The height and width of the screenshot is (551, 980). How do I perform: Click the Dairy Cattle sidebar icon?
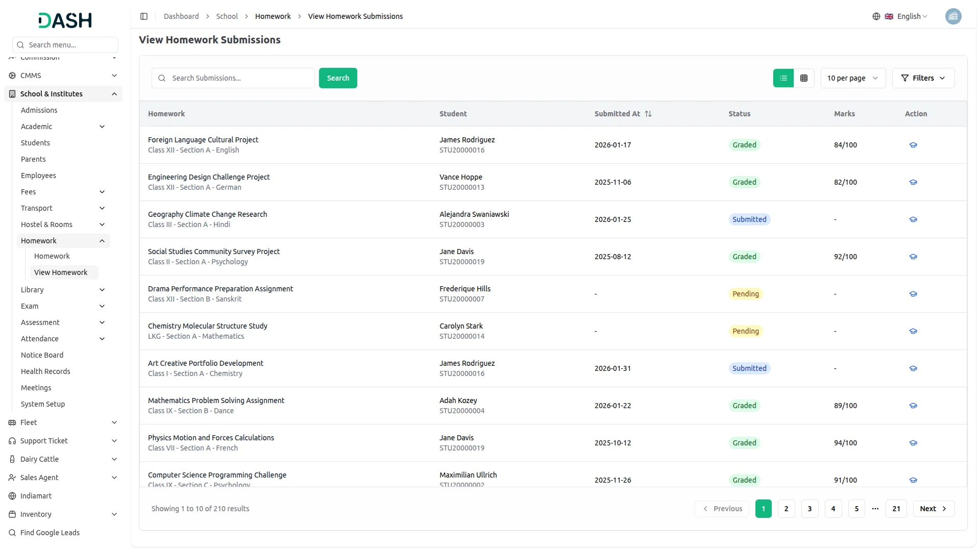[x=12, y=459]
